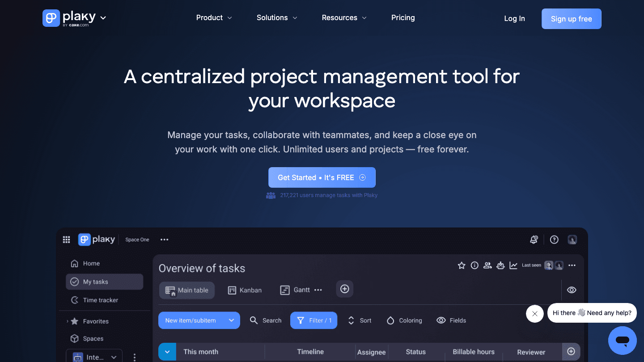Collapse the This month group chevron
This screenshot has width=644, height=362.
pos(167,352)
